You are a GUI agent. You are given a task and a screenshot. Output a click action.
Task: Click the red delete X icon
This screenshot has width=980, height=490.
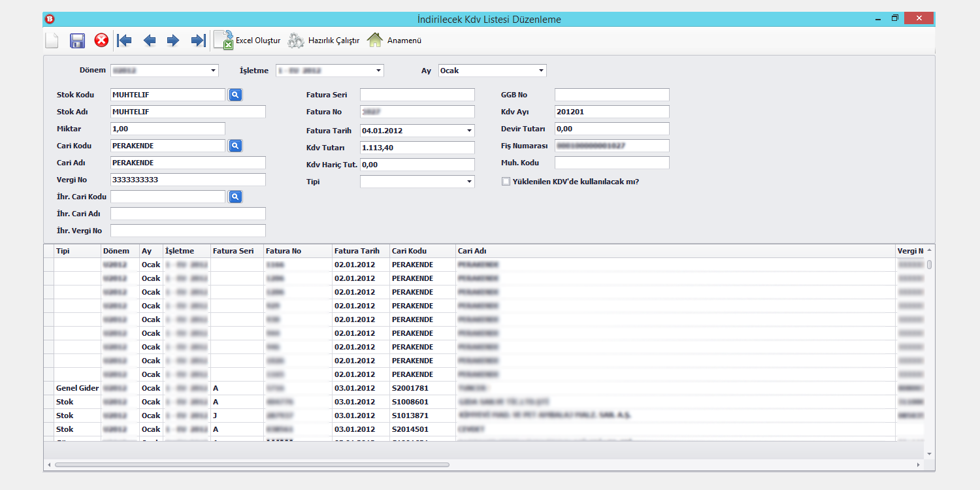click(101, 41)
